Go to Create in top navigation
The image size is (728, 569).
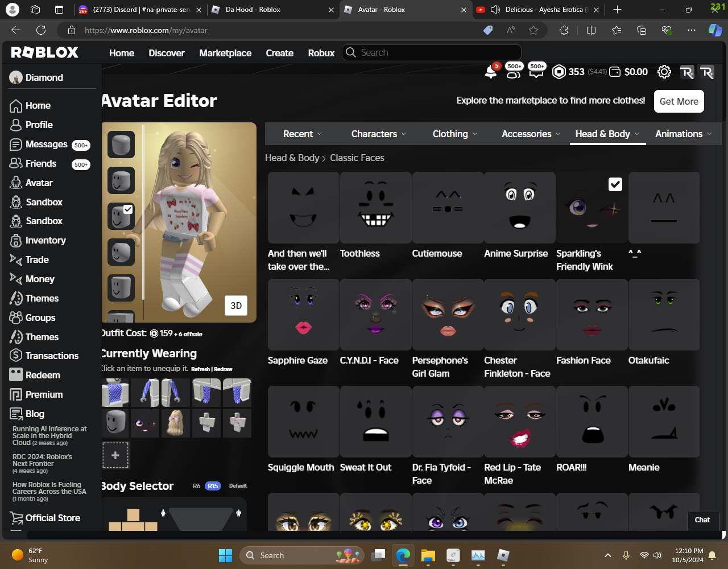(280, 53)
